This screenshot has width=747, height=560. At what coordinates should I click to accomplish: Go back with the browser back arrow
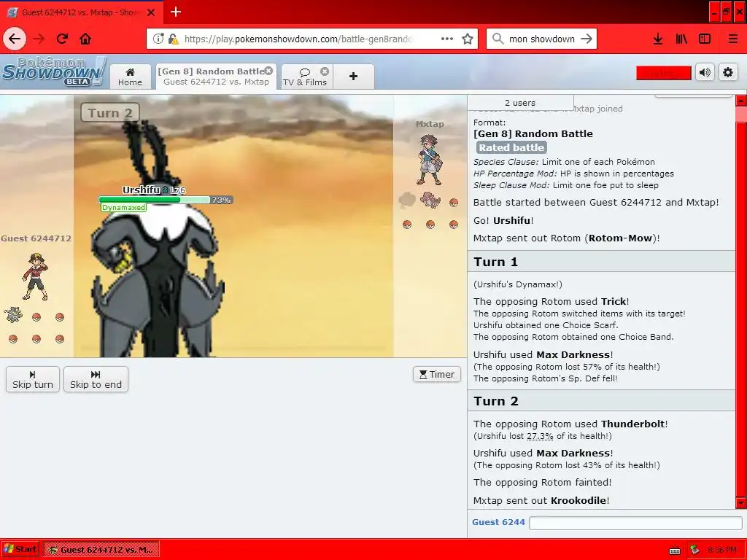15,39
